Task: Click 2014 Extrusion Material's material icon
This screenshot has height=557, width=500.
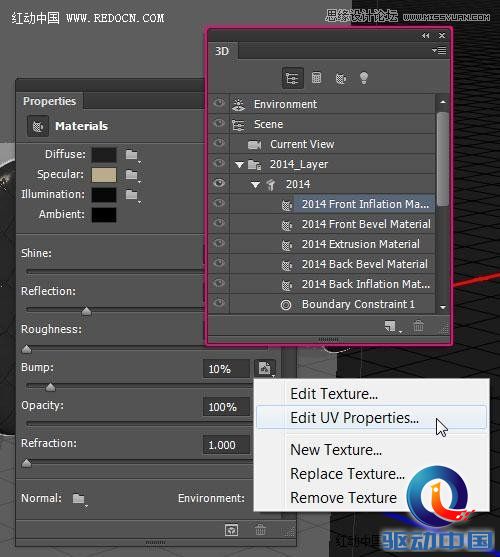Action: (x=287, y=245)
